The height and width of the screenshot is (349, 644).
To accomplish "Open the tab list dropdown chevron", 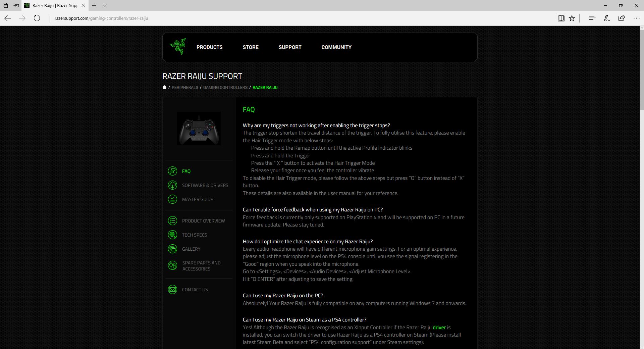I will click(105, 6).
